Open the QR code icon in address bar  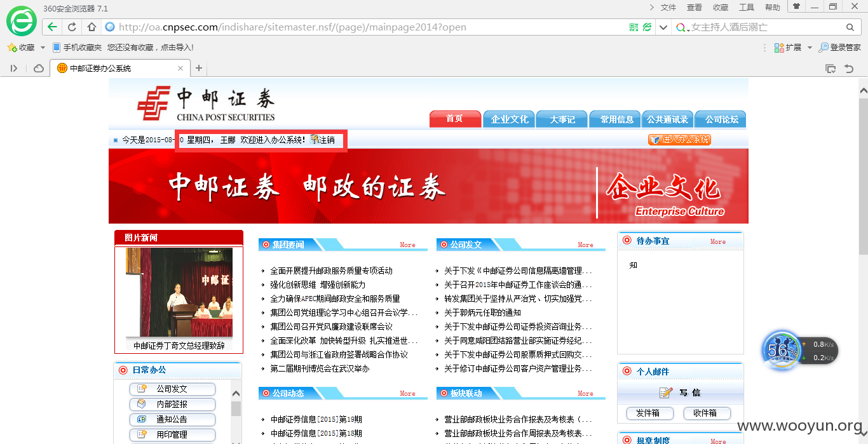(x=634, y=27)
